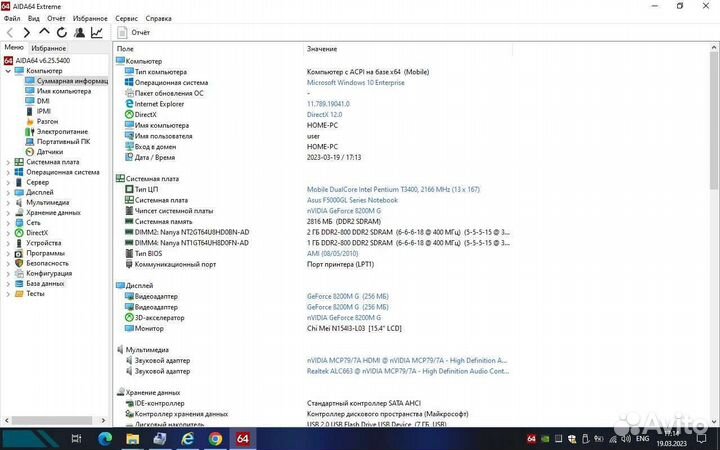The width and height of the screenshot is (720, 450).
Task: Collapse the Компьютер tree node
Action: point(8,71)
